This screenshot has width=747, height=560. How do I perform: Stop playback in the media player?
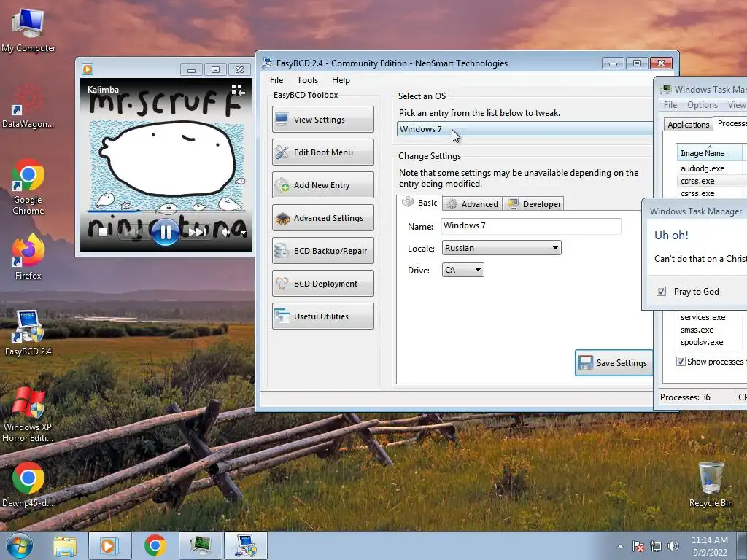pos(102,233)
